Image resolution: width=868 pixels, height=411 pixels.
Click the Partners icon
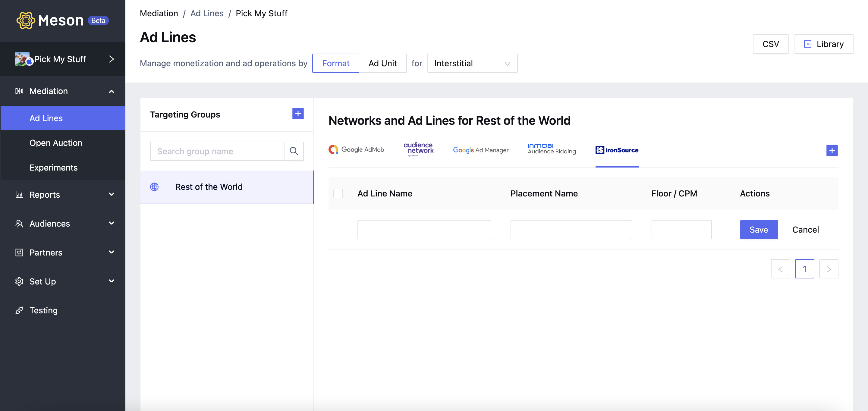tap(19, 253)
